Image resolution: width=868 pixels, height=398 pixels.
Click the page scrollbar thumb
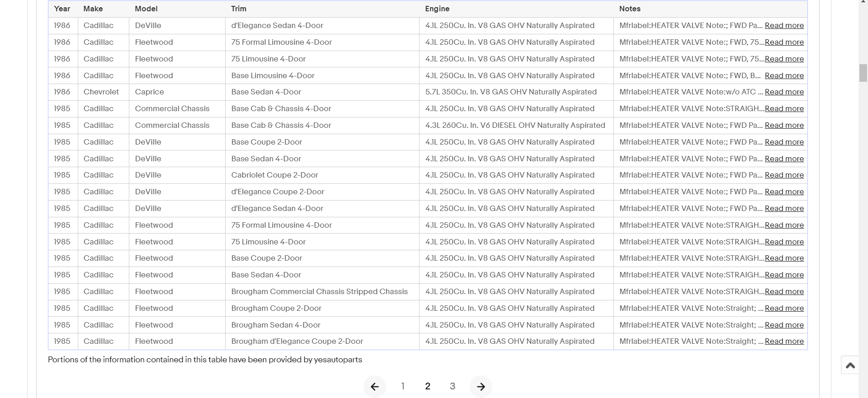[863, 73]
